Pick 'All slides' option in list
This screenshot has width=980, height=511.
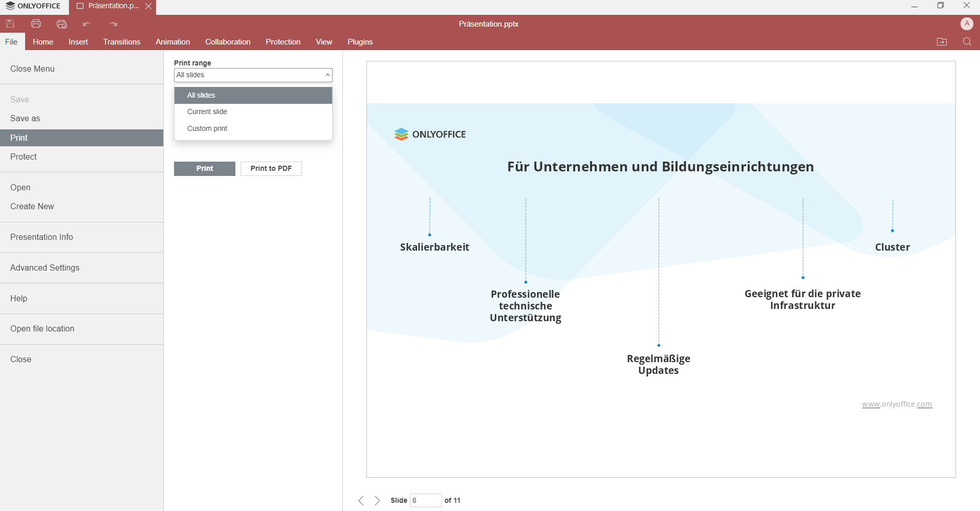(201, 95)
